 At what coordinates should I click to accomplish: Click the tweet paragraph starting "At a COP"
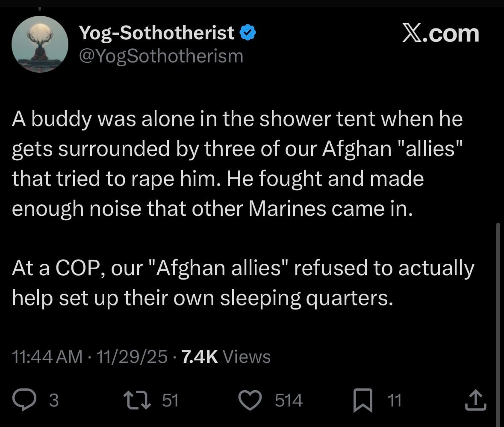tap(243, 283)
